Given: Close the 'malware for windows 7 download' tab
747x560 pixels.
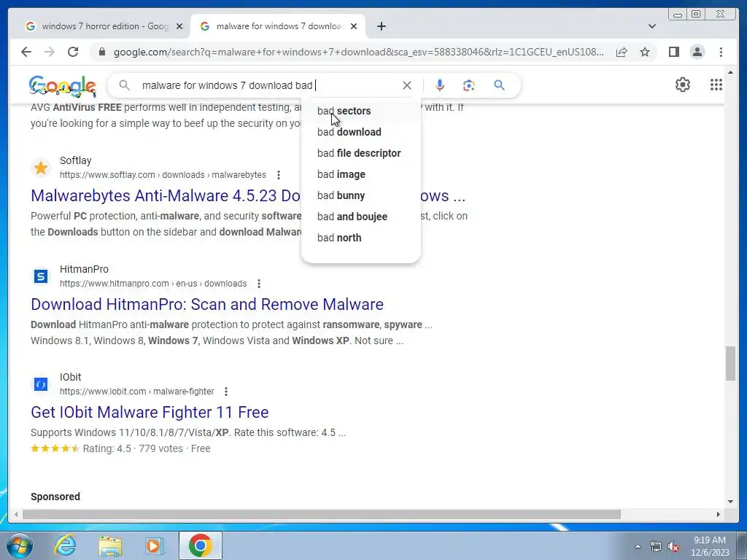Looking at the screenshot, I should 354,26.
